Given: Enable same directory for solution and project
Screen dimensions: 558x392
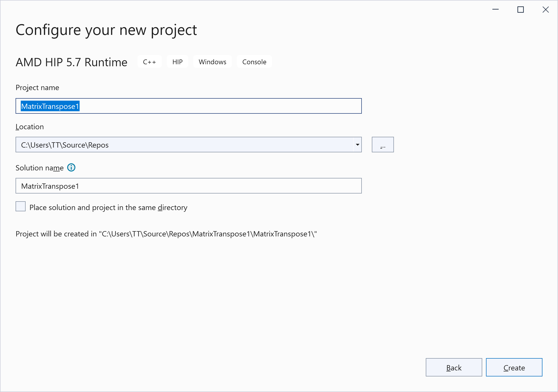Looking at the screenshot, I should (x=21, y=207).
